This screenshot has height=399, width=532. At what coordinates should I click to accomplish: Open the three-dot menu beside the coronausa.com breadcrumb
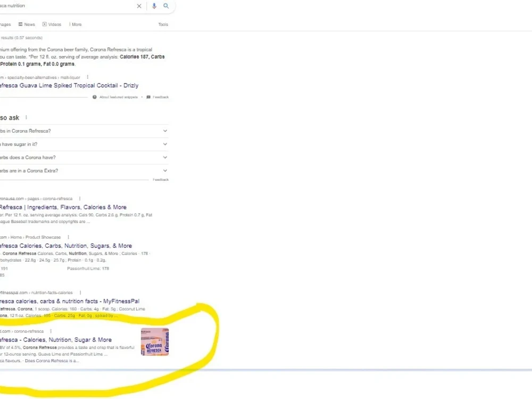[x=80, y=199]
